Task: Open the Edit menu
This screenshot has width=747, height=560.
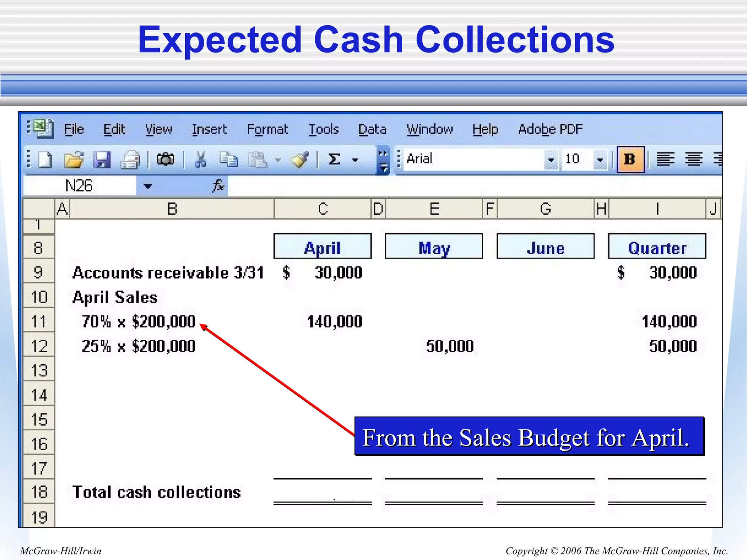Action: [114, 129]
